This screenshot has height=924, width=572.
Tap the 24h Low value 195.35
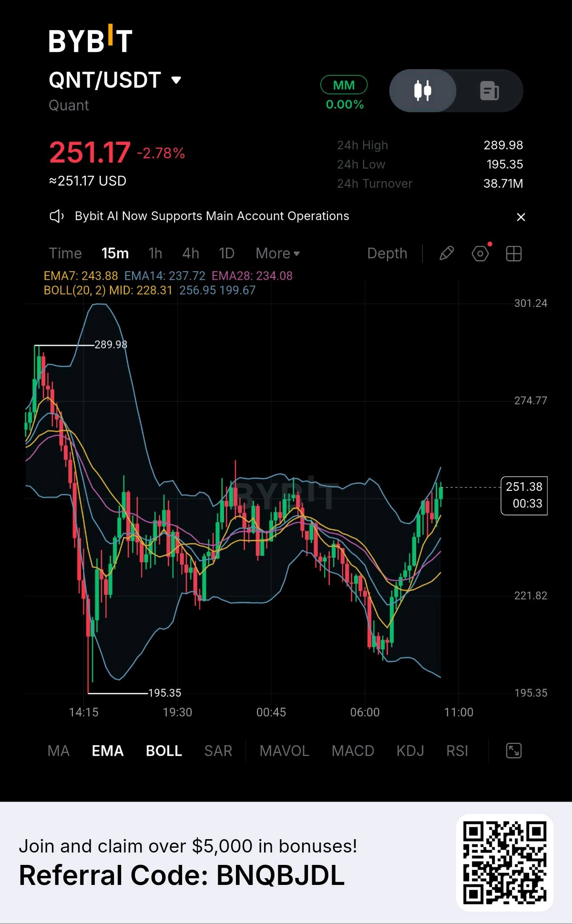(505, 164)
